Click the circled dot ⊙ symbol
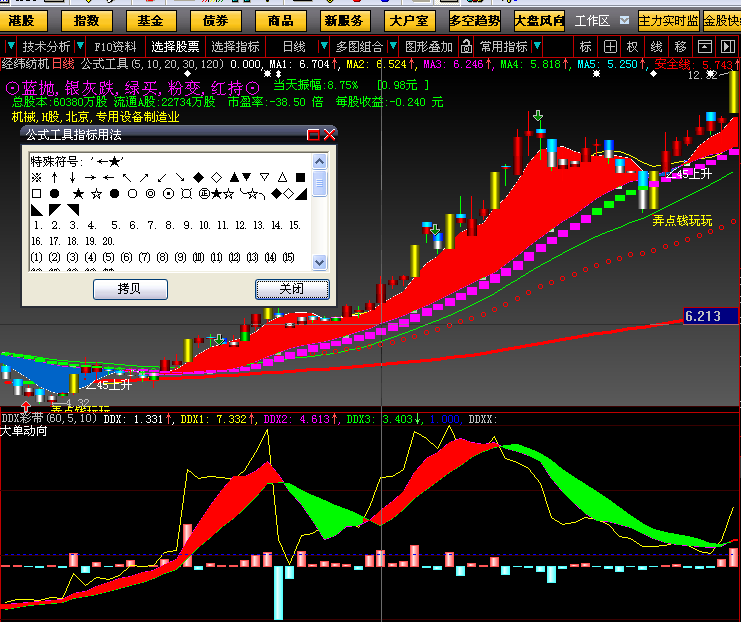Image resolution: width=741 pixels, height=622 pixels. [x=168, y=193]
